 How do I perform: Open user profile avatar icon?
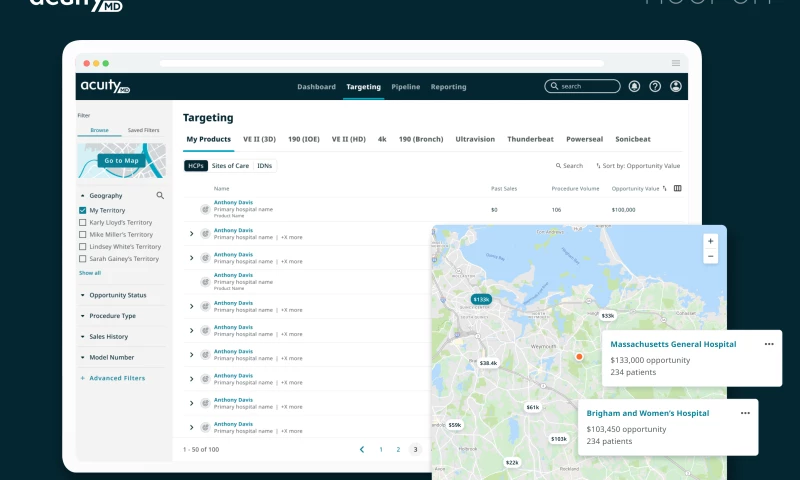tap(676, 86)
